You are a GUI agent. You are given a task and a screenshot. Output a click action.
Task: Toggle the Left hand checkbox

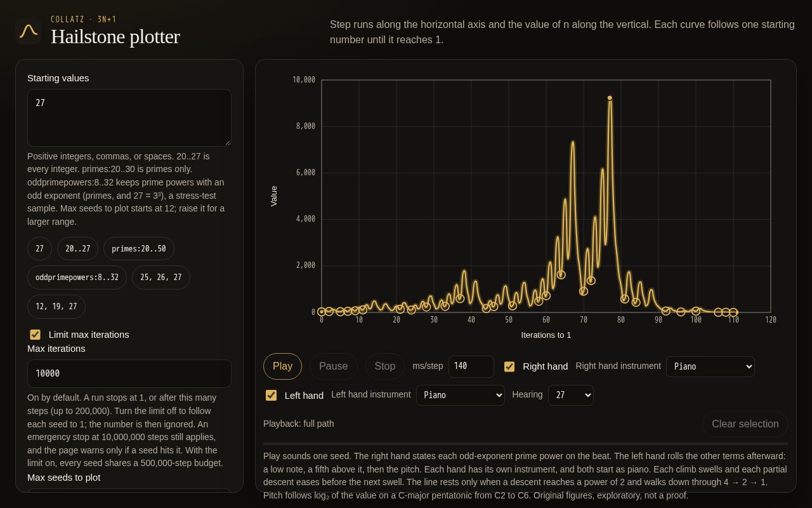271,395
